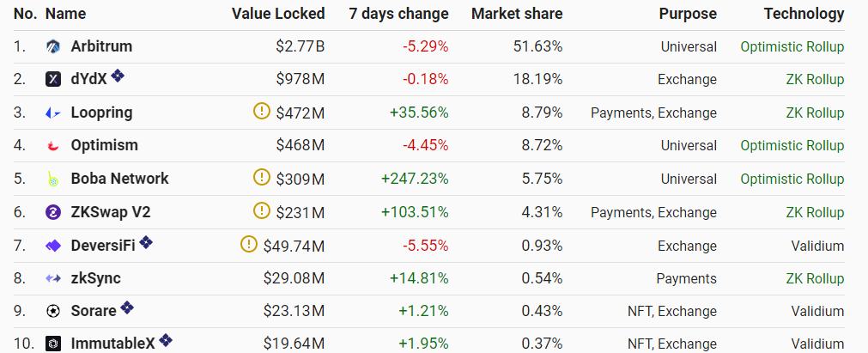868x353 pixels.
Task: Click the Optimistic Rollup label for Arbitrum
Action: pyautogui.click(x=792, y=46)
